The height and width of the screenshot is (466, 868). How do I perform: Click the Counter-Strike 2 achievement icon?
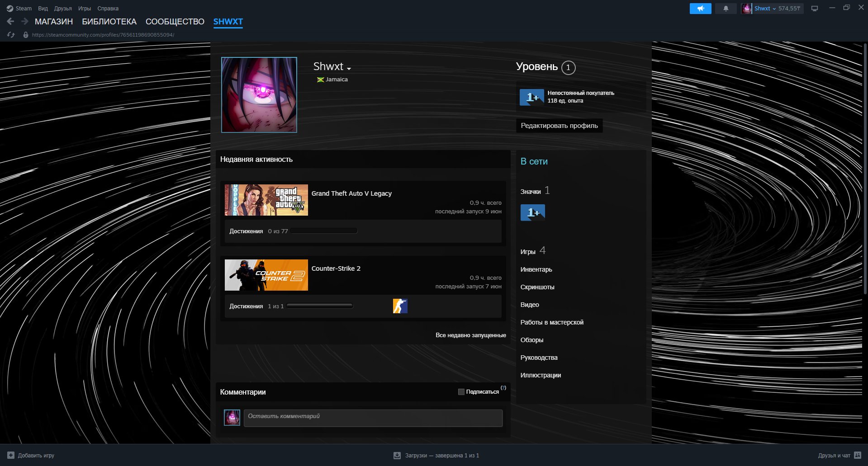(400, 306)
